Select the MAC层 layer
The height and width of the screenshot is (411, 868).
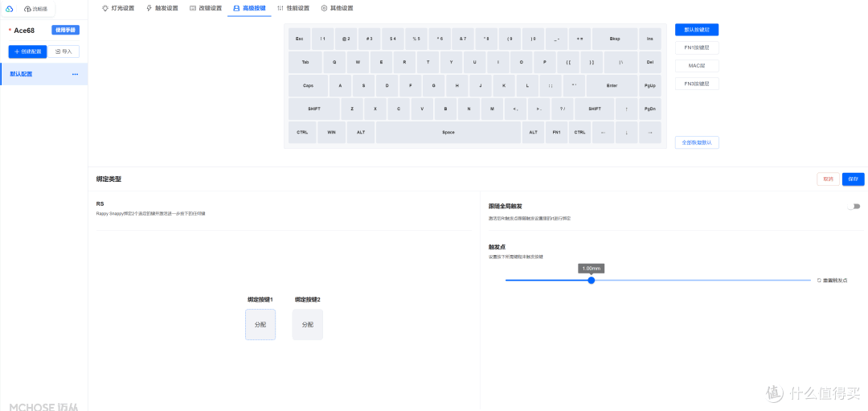click(x=697, y=66)
